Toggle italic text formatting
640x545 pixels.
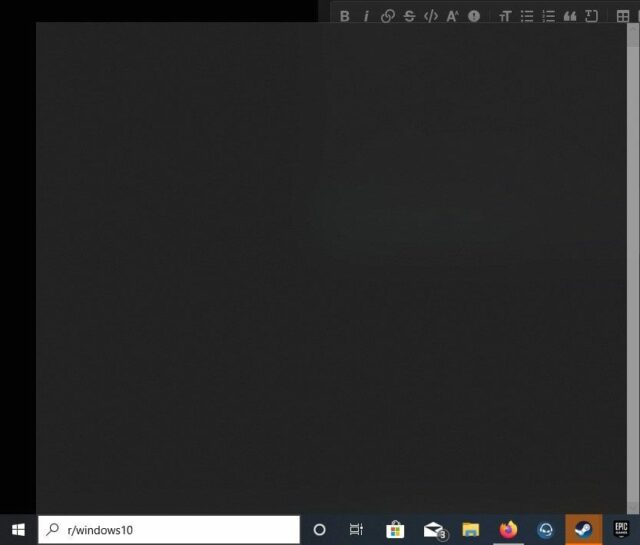click(x=366, y=16)
